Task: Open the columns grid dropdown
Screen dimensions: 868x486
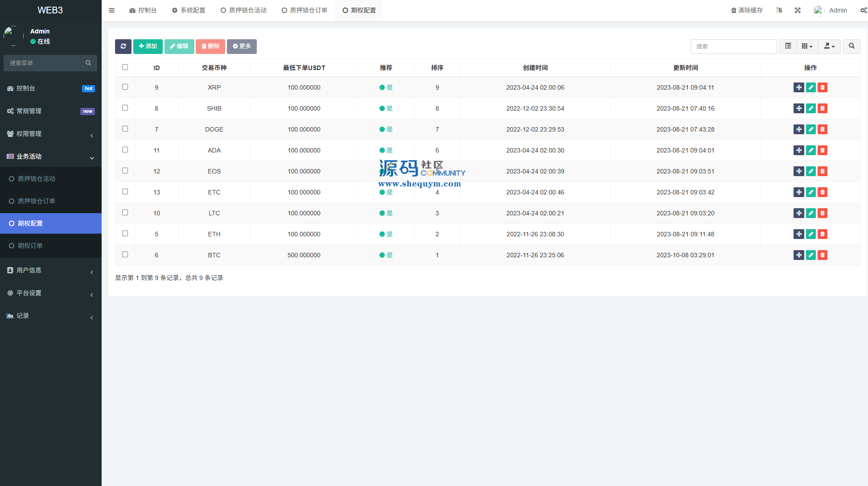Action: (807, 46)
